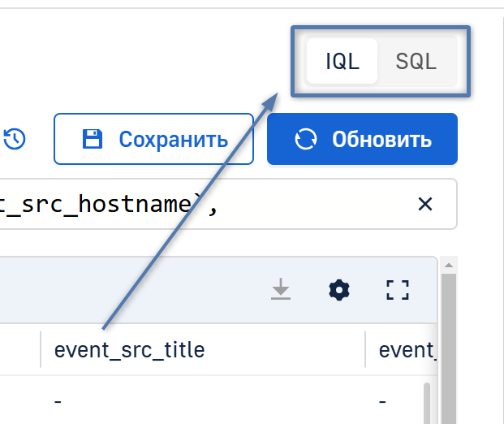Open query history clock icon
Image resolution: width=504 pixels, height=424 pixels.
click(15, 139)
